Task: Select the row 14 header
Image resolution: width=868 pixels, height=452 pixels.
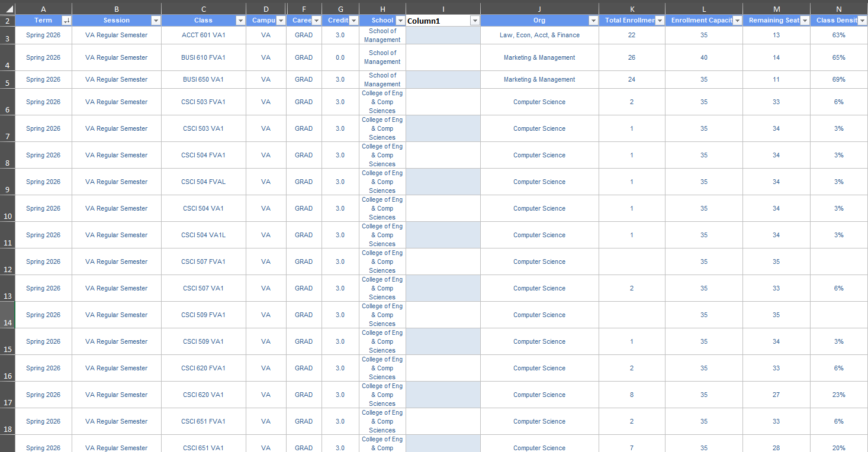Action: point(7,323)
